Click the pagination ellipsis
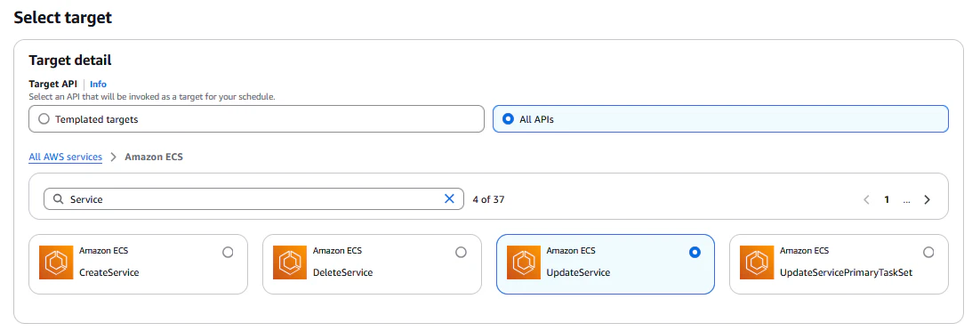Screen dimensions: 980x331 [907, 200]
